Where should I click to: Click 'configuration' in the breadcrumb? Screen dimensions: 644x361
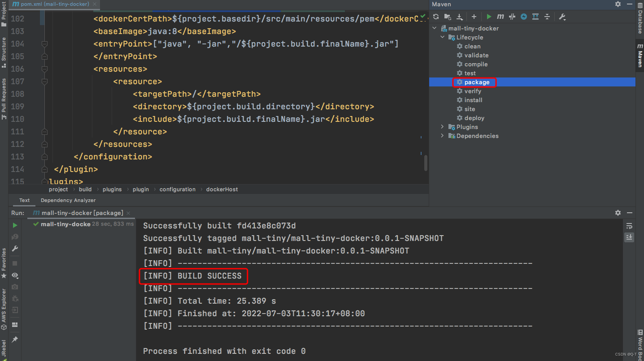point(178,189)
